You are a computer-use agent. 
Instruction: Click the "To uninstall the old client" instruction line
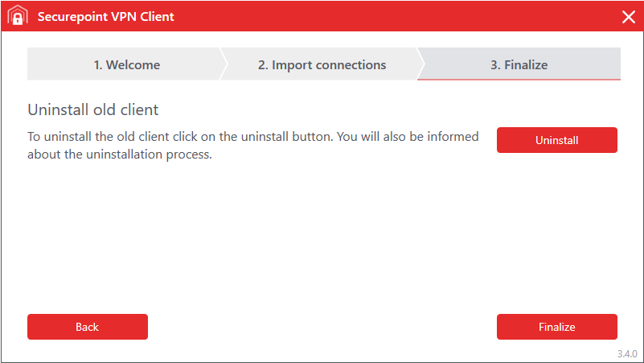[x=252, y=137]
